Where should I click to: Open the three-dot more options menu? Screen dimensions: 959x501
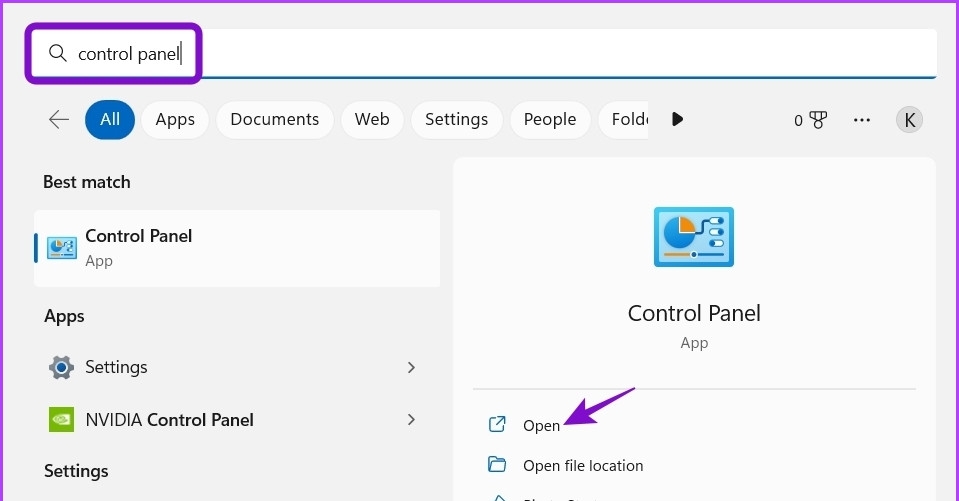862,120
